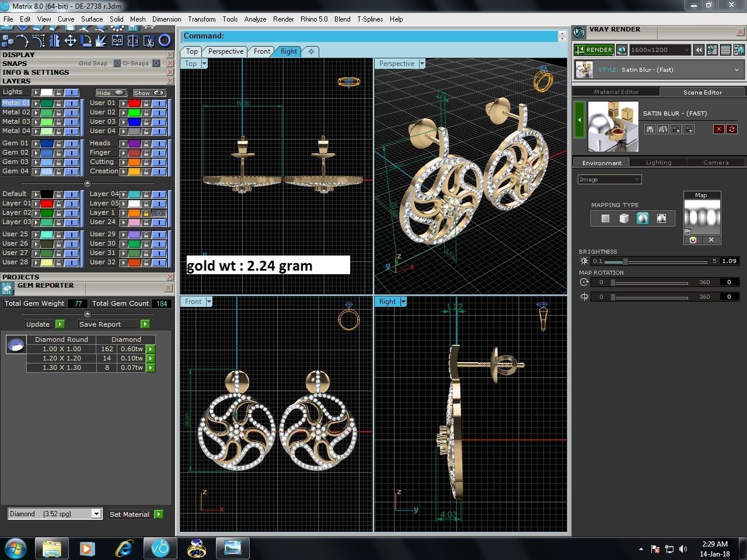747x560 pixels.
Task: Click the double-arrow rewind icon in VRay Render
Action: point(699,50)
